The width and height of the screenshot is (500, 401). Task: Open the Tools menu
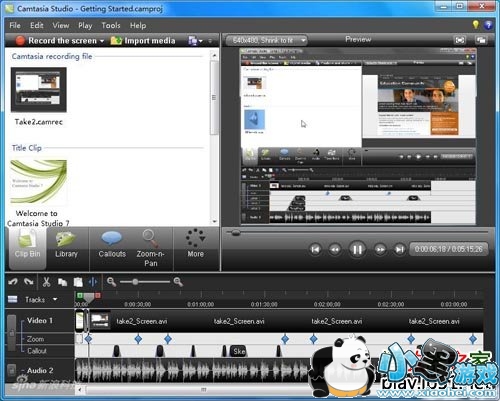coord(111,25)
